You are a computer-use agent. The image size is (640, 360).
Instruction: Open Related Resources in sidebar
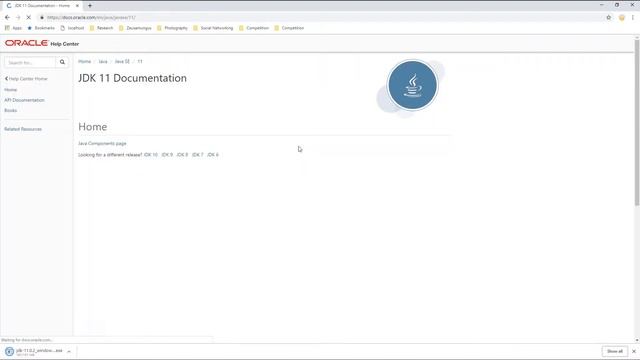(23, 129)
